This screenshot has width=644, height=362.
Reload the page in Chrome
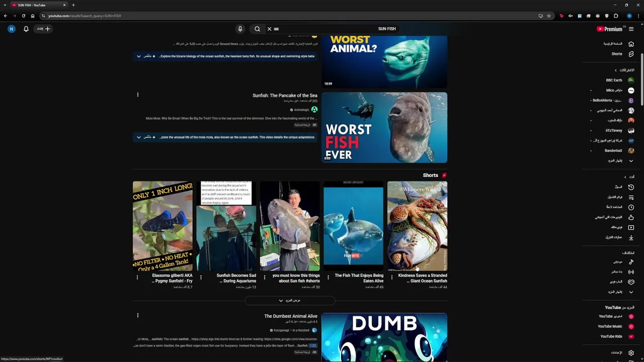(23, 16)
